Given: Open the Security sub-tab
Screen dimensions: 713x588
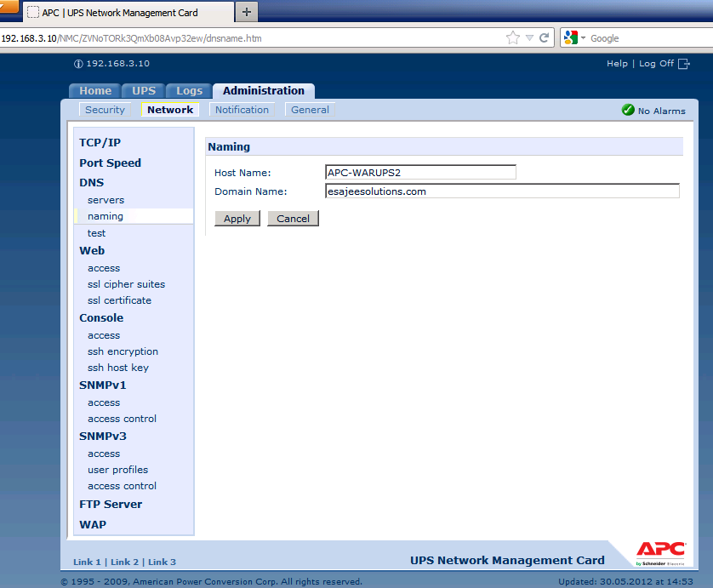Looking at the screenshot, I should pyautogui.click(x=105, y=110).
